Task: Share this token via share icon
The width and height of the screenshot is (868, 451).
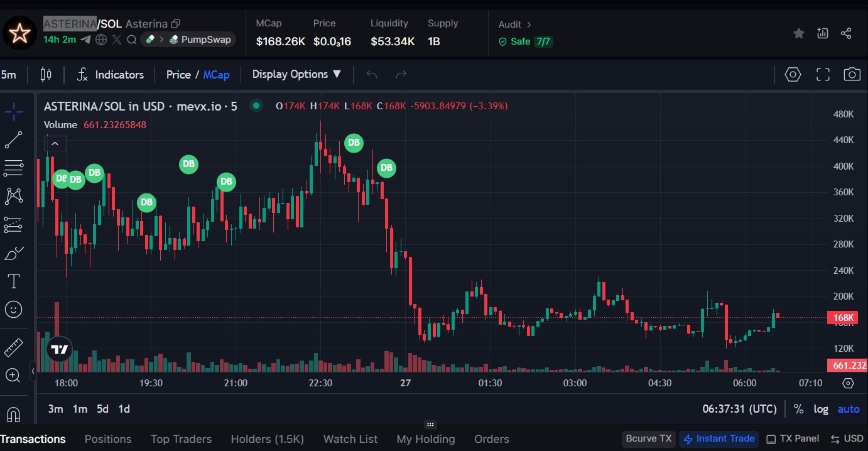Action: tap(846, 33)
